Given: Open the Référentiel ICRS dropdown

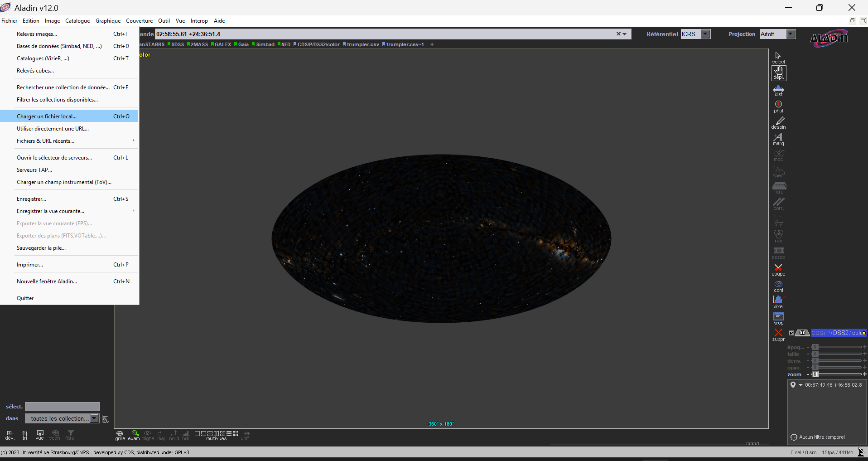Looking at the screenshot, I should click(706, 34).
